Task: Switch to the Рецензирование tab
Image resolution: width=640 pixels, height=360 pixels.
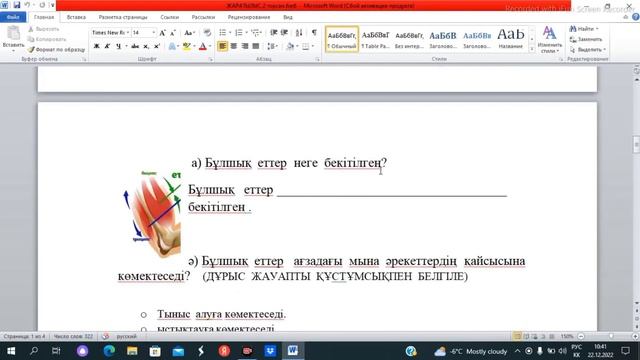Action: [249, 17]
